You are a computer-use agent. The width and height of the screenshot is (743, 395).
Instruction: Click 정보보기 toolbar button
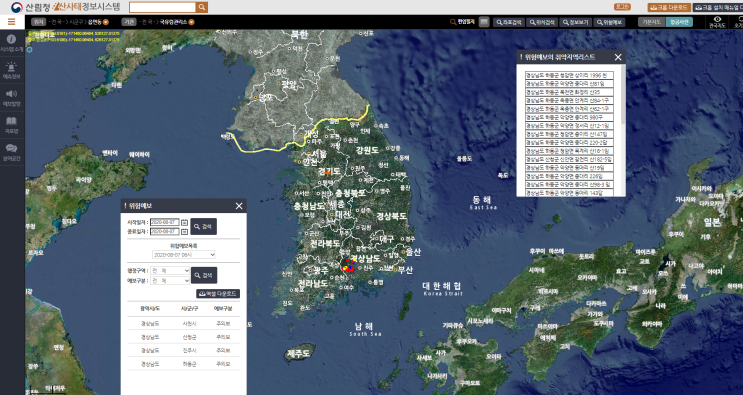click(576, 22)
